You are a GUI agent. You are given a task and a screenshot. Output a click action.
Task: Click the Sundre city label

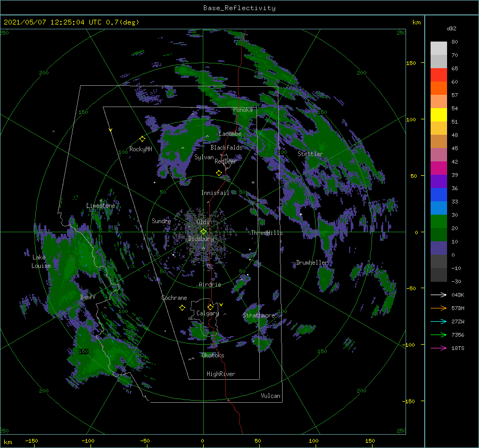click(161, 221)
